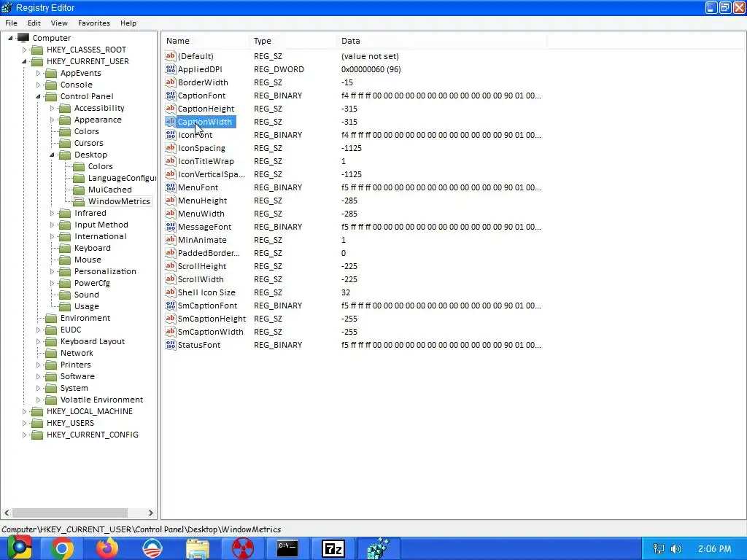Expand the Accessibility node
The height and width of the screenshot is (560, 747).
(x=52, y=108)
